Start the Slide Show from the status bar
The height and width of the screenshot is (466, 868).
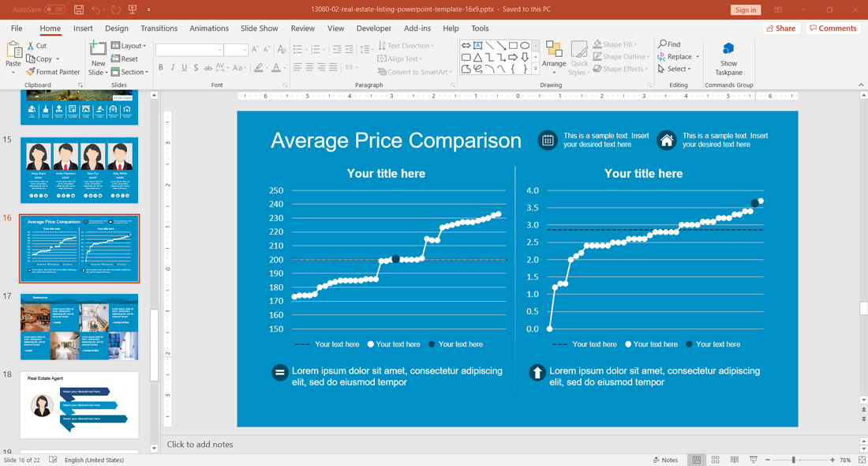[x=754, y=459]
